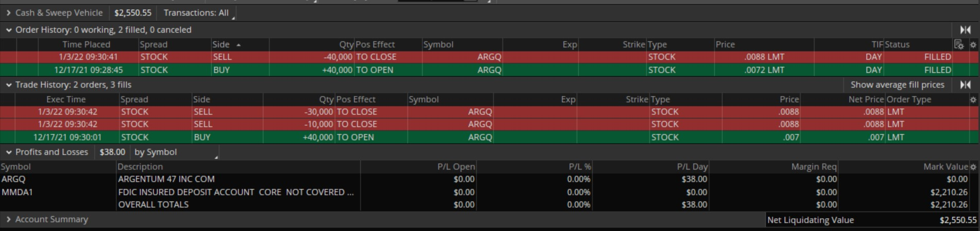Screen dimensions: 980x231
Task: Click the Order History layout customization icon
Action: (x=958, y=45)
